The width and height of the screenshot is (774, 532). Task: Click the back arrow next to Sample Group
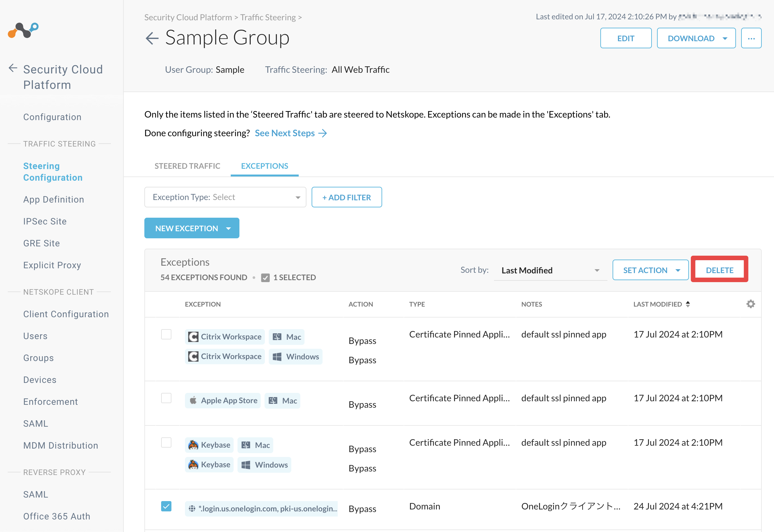(152, 38)
